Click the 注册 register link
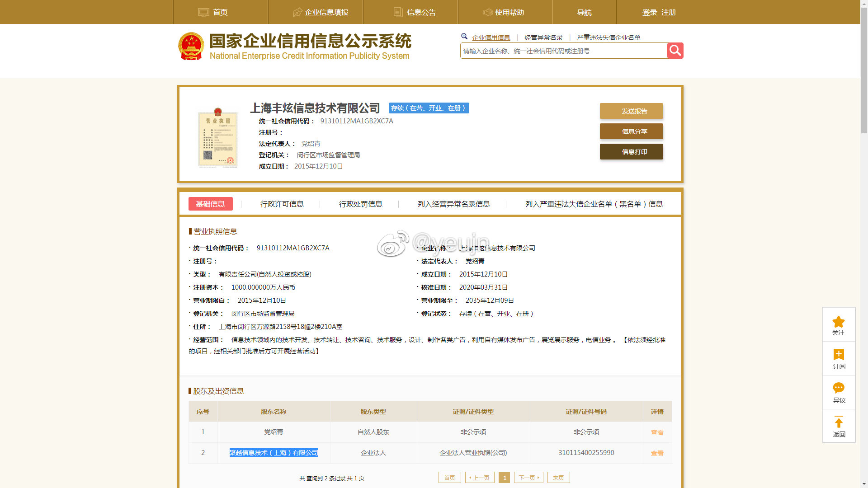Image resolution: width=868 pixels, height=488 pixels. pyautogui.click(x=669, y=13)
